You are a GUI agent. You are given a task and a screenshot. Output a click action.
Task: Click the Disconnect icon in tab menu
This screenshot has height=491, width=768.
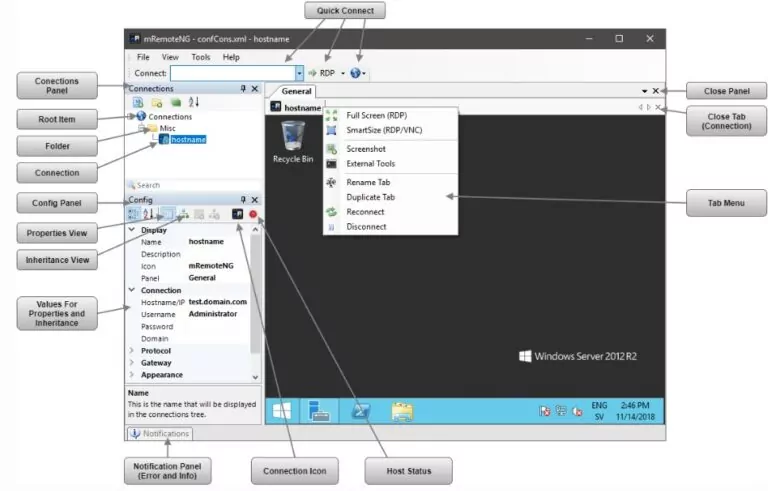332,227
